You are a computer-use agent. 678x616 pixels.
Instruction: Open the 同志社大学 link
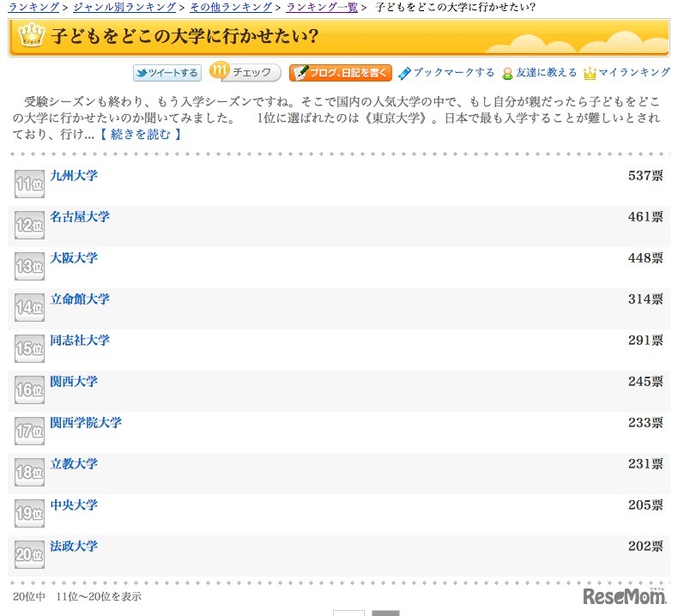tap(80, 341)
